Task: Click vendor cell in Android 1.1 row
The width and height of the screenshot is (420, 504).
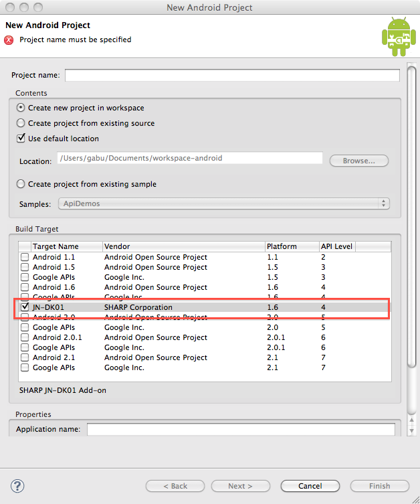Action: [x=156, y=257]
